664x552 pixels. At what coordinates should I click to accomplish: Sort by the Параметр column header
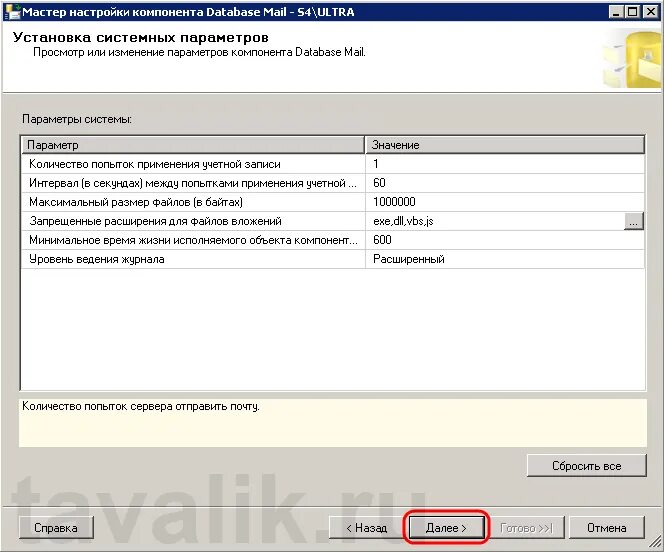[x=193, y=145]
